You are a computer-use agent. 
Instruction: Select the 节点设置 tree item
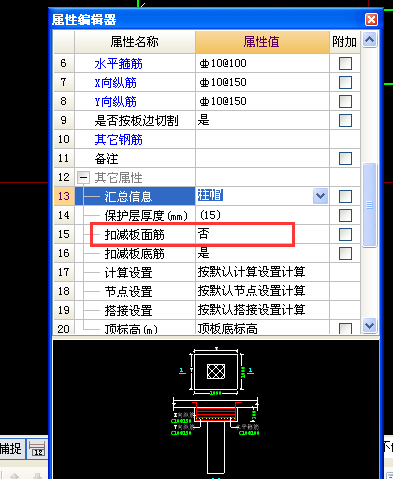click(x=128, y=291)
